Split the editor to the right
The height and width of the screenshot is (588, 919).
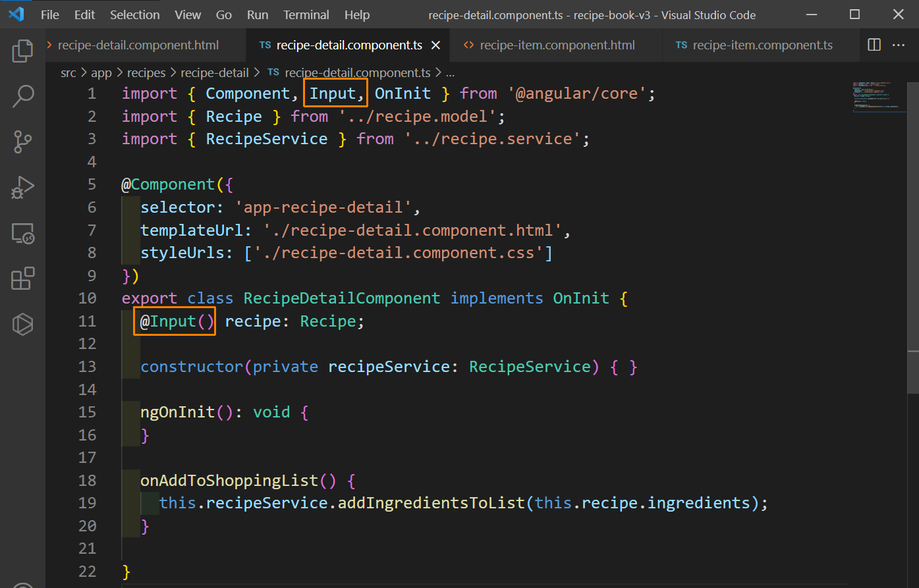[x=874, y=45]
